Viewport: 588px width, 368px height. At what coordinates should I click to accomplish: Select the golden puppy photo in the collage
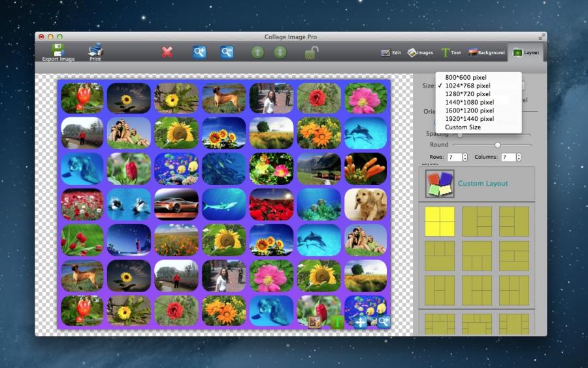tap(366, 204)
